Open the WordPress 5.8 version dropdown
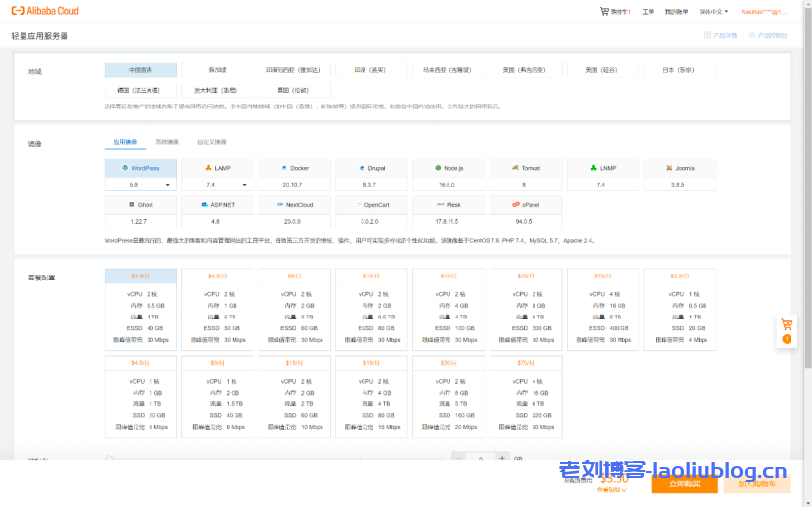The width and height of the screenshot is (812, 507). (141, 185)
